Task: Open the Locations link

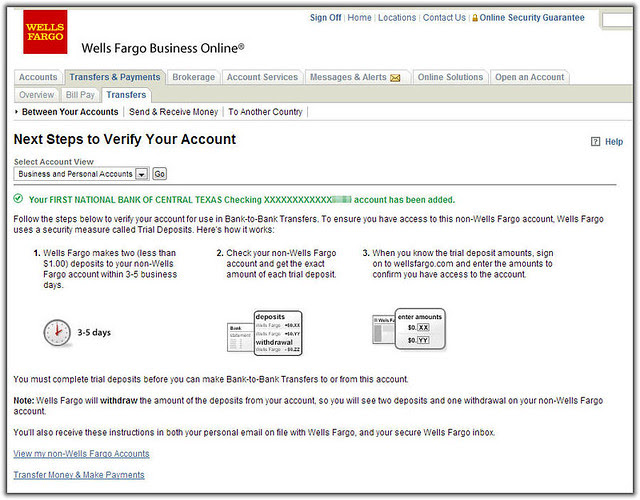Action: pos(397,18)
